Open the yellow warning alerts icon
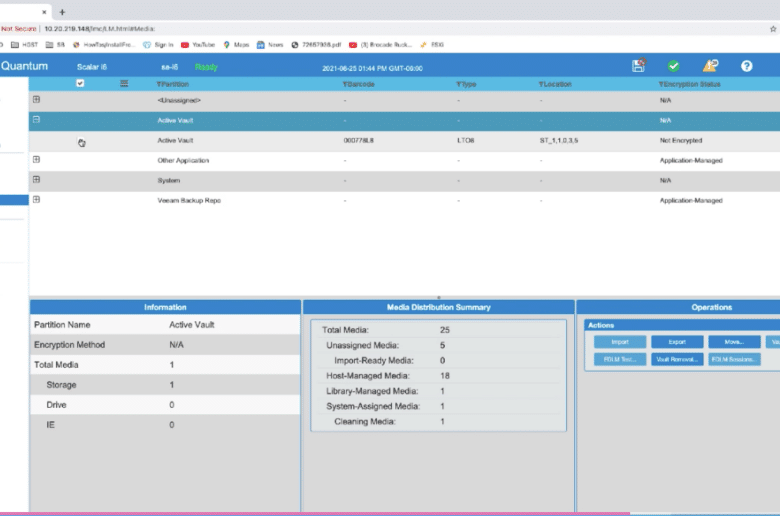Viewport: 780px width, 516px height. click(x=710, y=66)
